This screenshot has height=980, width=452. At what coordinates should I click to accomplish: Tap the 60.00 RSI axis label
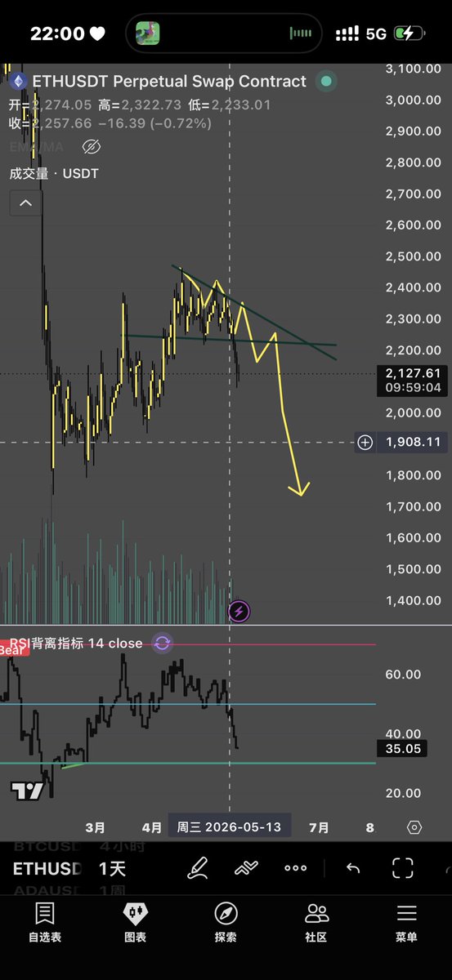tap(403, 675)
